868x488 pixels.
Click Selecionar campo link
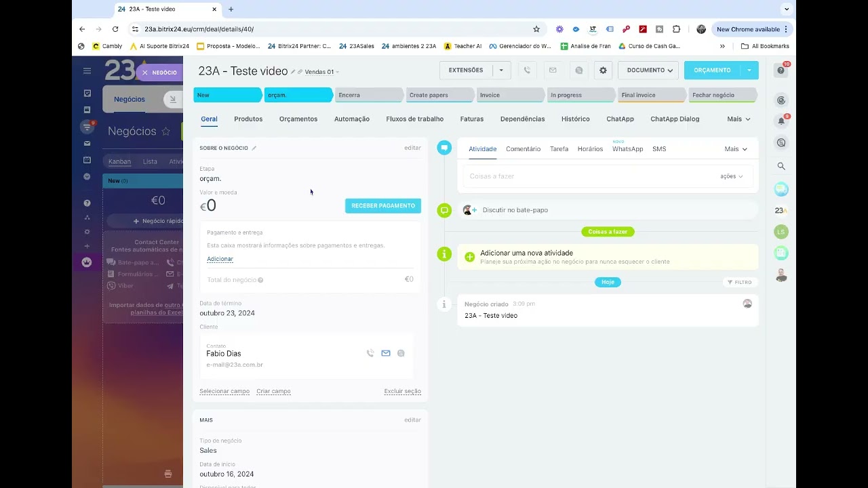(x=224, y=391)
